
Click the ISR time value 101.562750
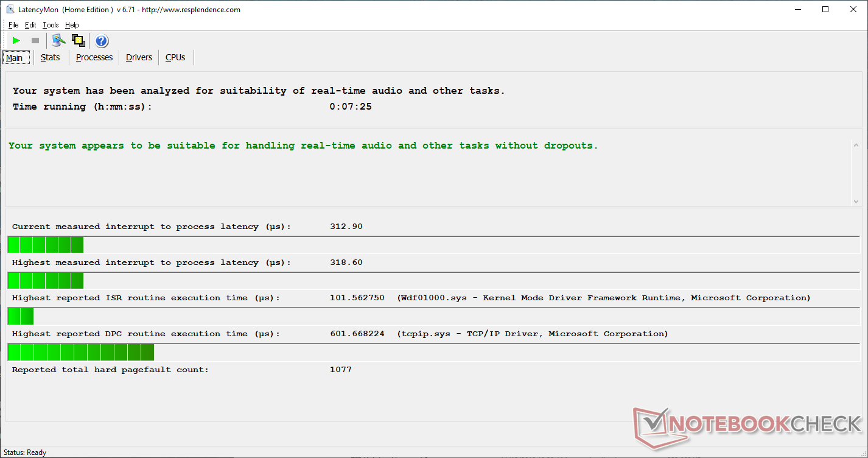tap(357, 298)
